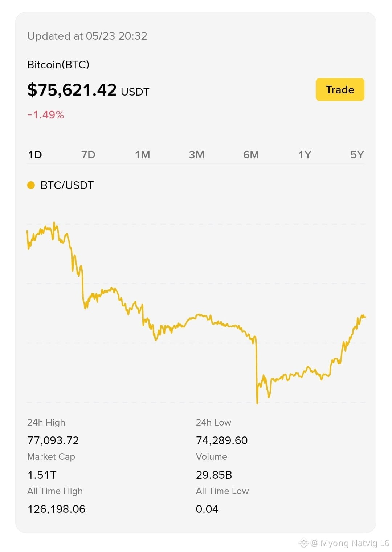This screenshot has width=392, height=552.
Task: Click the watermark logo icon beside Myong Natvig
Action: (303, 543)
